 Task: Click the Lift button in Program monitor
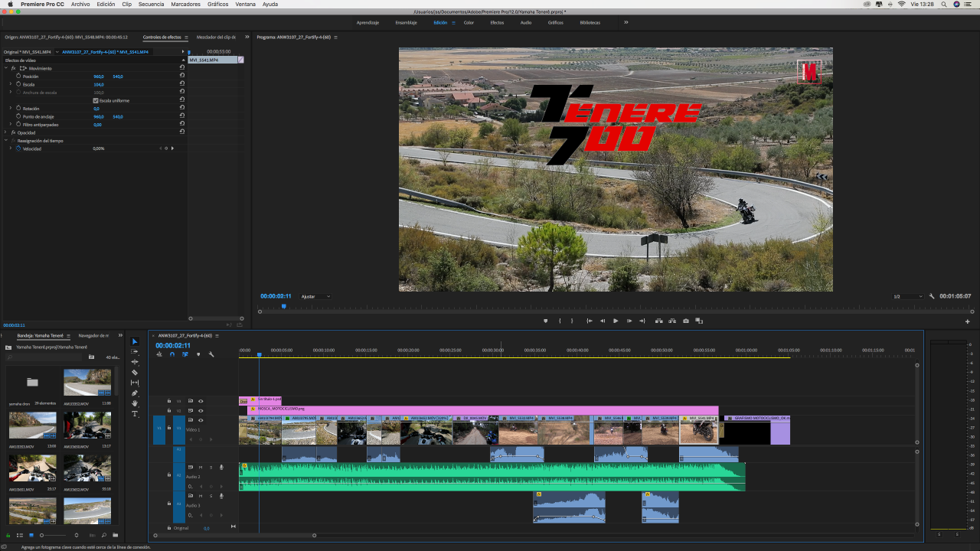[x=659, y=321]
